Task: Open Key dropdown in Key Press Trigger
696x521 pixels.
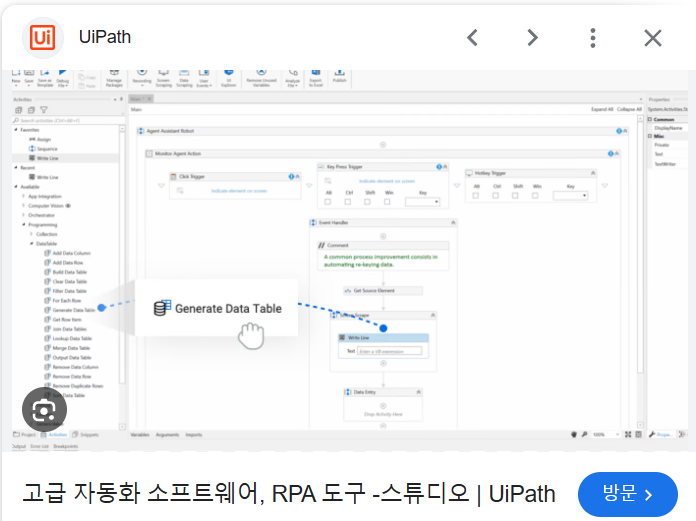Action: coord(422,202)
